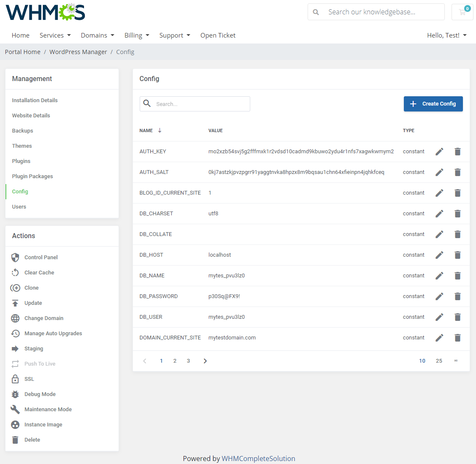The height and width of the screenshot is (464, 476).
Task: Select 25 results per page
Action: [x=439, y=361]
